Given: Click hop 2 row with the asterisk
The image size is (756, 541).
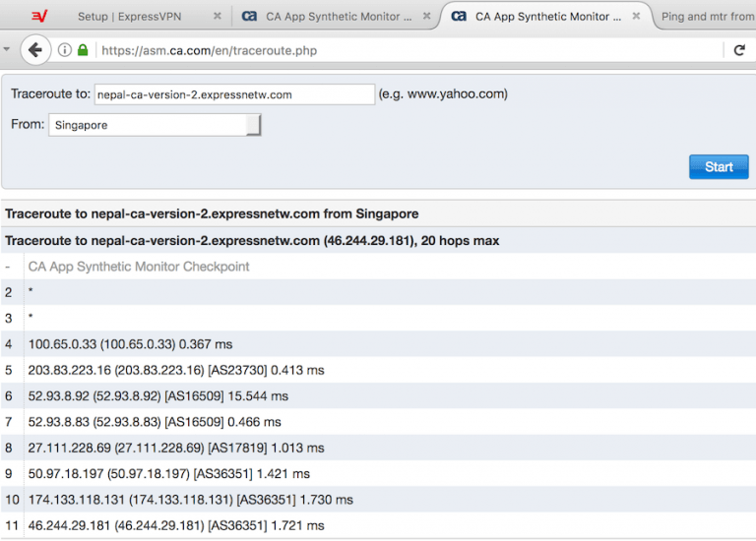Looking at the screenshot, I should click(378, 292).
